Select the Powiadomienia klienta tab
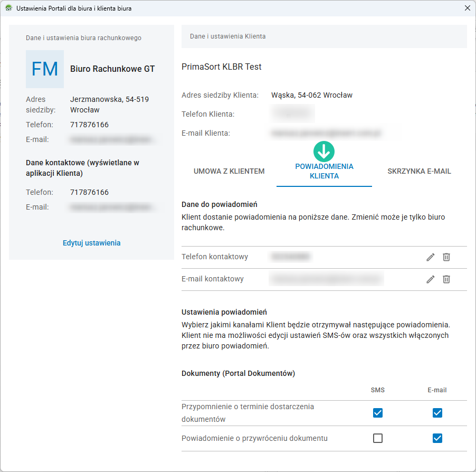This screenshot has width=476, height=472. coord(324,171)
